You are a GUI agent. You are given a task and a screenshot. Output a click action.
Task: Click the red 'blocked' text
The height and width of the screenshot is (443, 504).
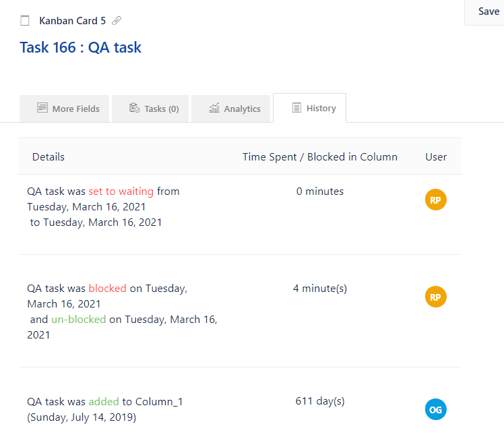click(x=107, y=289)
